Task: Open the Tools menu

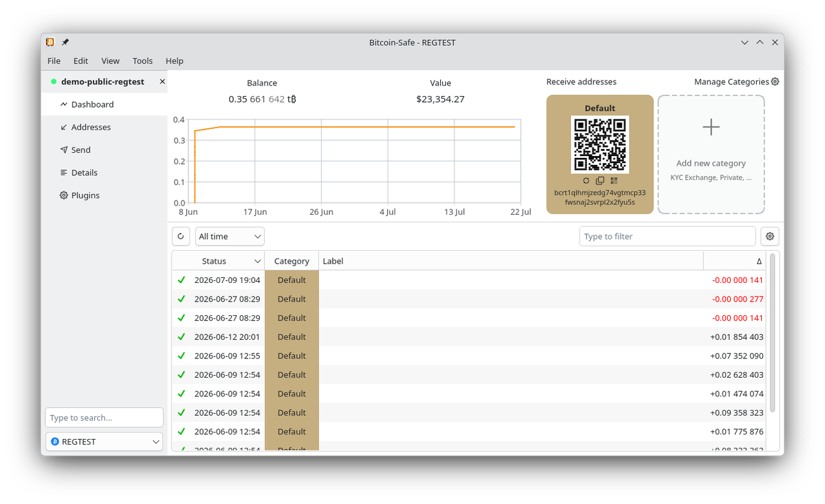Action: [x=142, y=61]
